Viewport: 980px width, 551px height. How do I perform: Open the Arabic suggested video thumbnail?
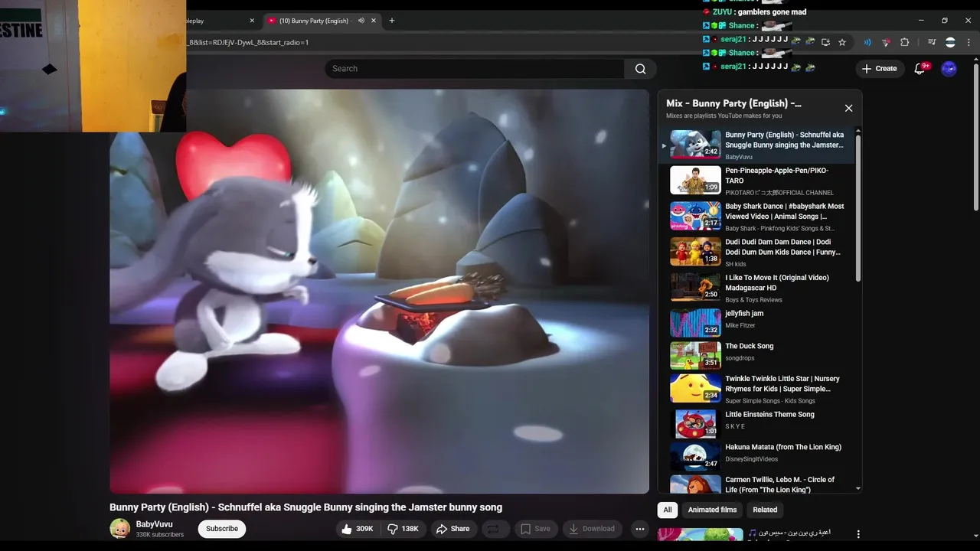point(700,535)
